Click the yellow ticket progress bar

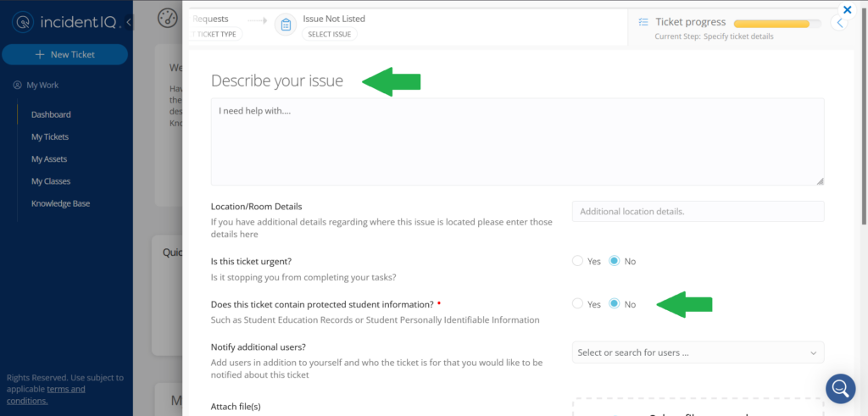click(x=778, y=24)
